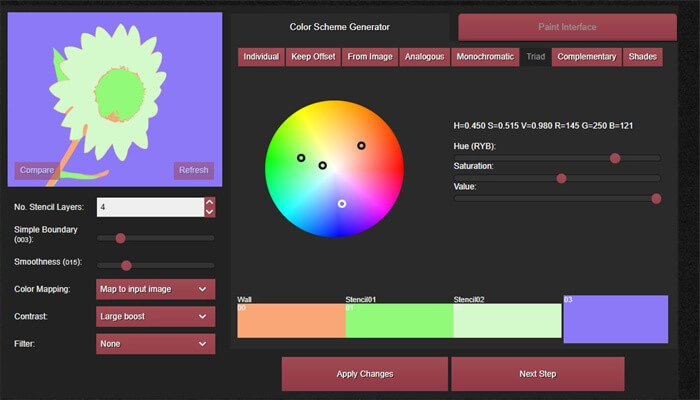Open the Filter dropdown
The width and height of the screenshot is (700, 400).
[155, 344]
